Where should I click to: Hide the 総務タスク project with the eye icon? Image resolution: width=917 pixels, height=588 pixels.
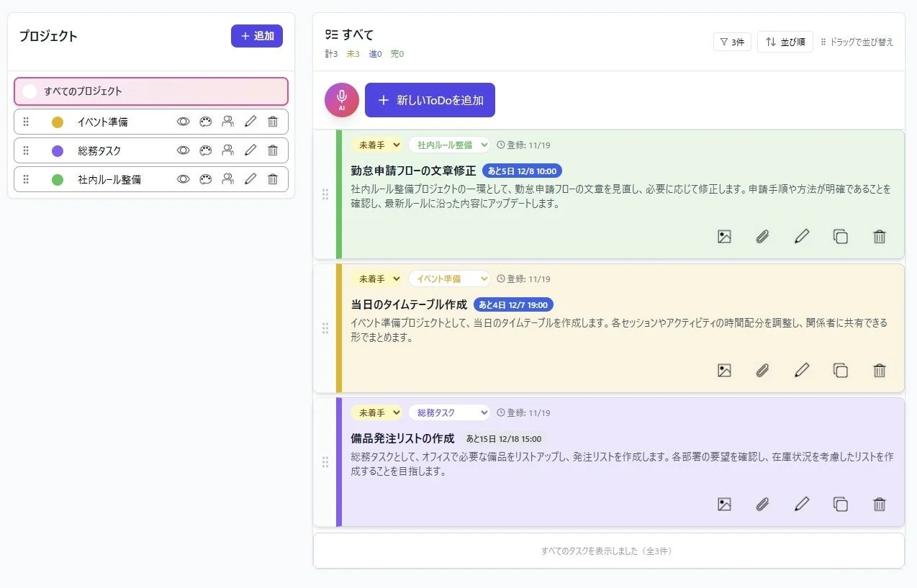pos(184,150)
